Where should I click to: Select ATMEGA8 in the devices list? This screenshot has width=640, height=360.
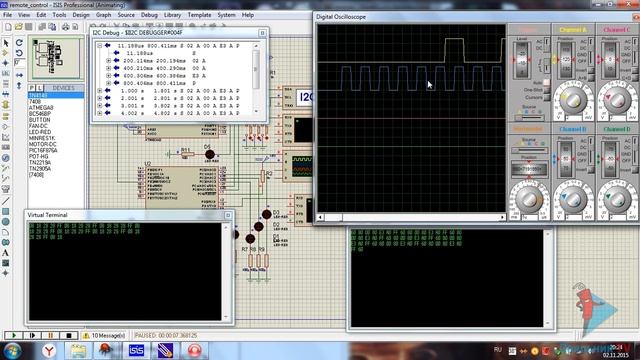[41, 107]
